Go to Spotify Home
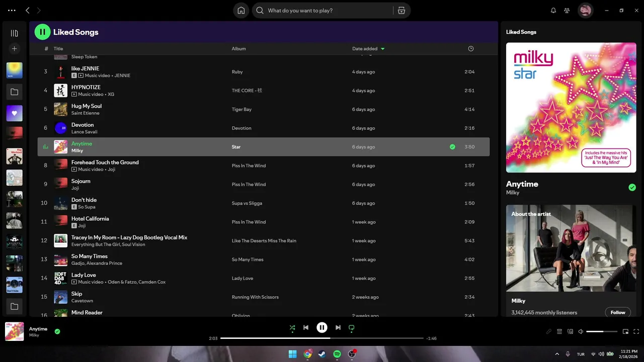The image size is (644, 362). [241, 11]
